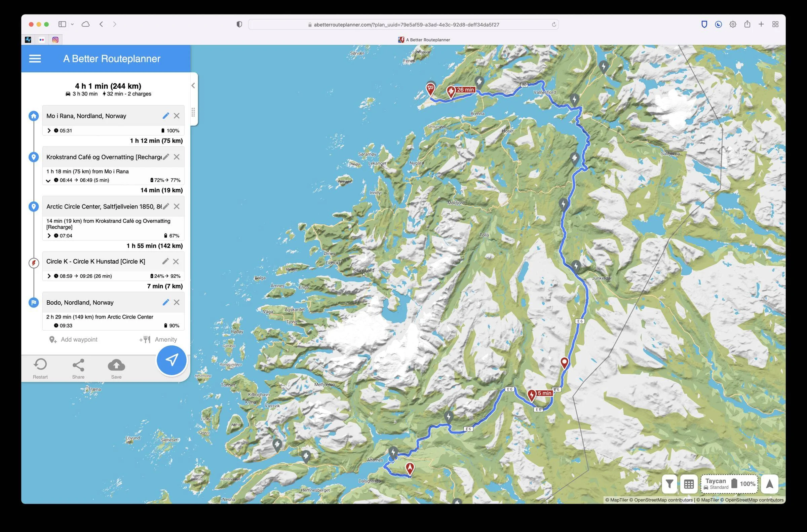
Task: Remove the Arctic Circle Center waypoint
Action: point(177,206)
